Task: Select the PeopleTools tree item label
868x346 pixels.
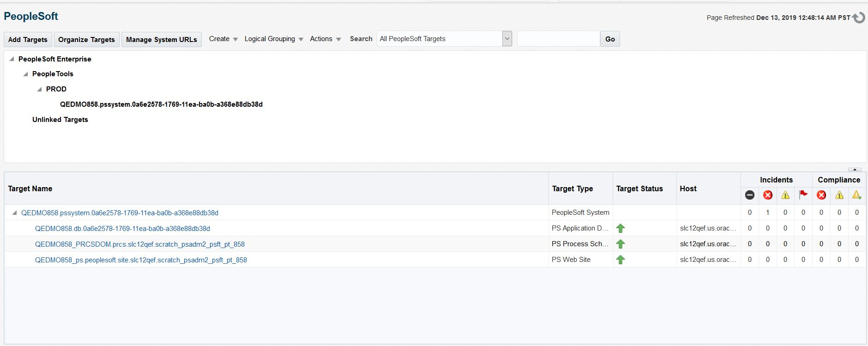Action: pyautogui.click(x=53, y=74)
